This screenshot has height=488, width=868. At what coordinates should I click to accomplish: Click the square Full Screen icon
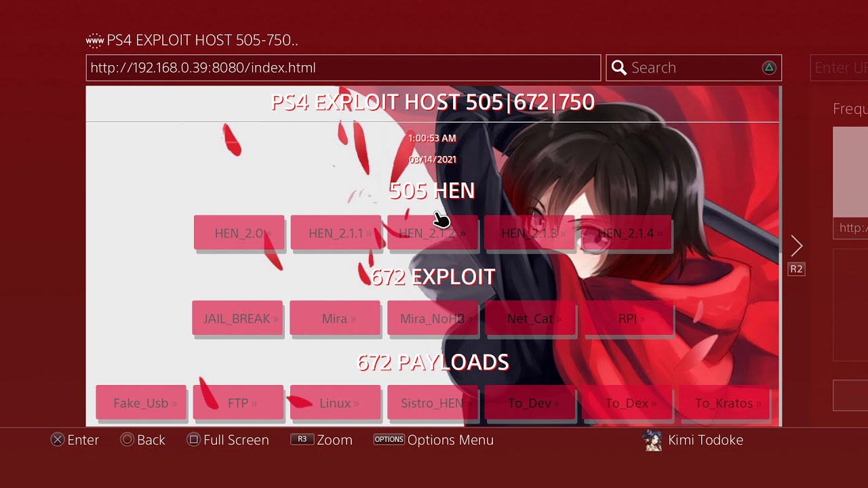193,440
